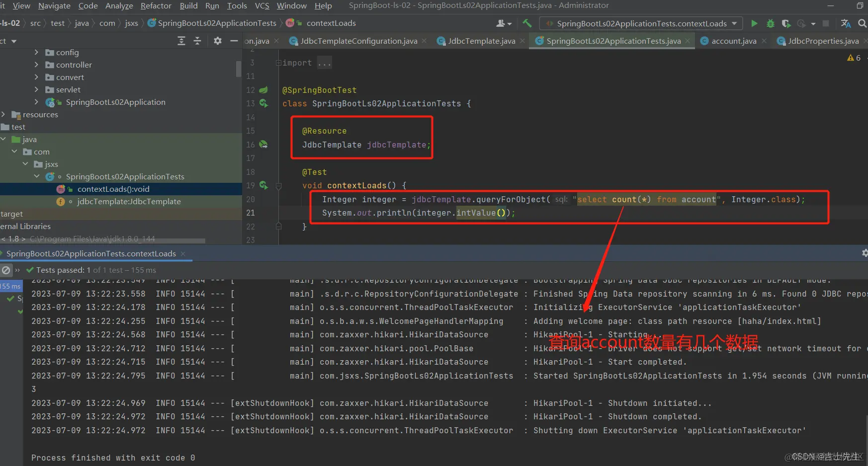868x466 pixels.
Task: Open the warnings indicator showing 6
Action: click(854, 58)
